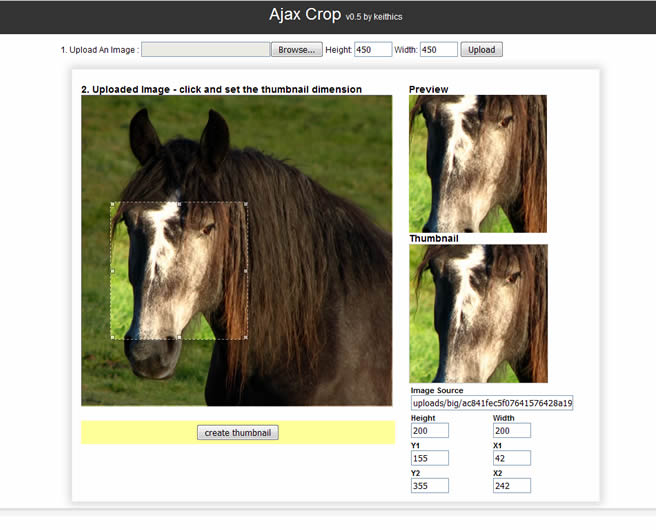Focus the upload Height field showing 450

coord(373,49)
